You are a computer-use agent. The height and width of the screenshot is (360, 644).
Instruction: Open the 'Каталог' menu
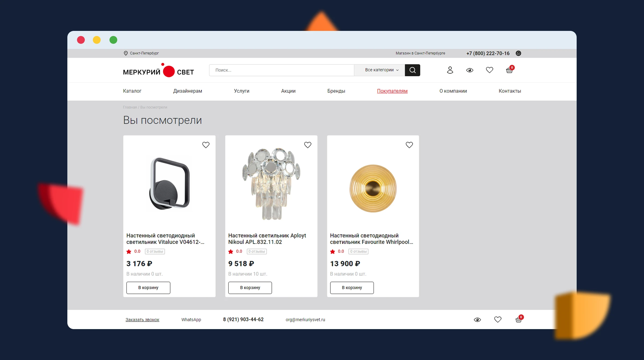pyautogui.click(x=132, y=91)
